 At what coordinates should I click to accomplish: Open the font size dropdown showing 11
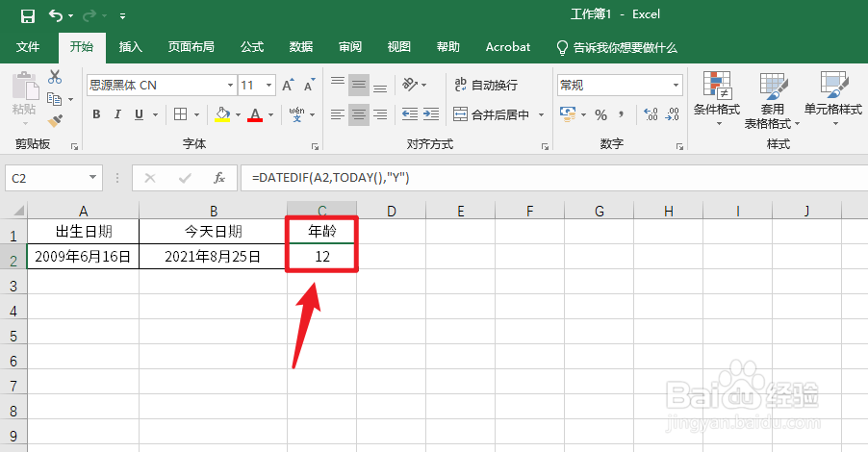coord(269,86)
